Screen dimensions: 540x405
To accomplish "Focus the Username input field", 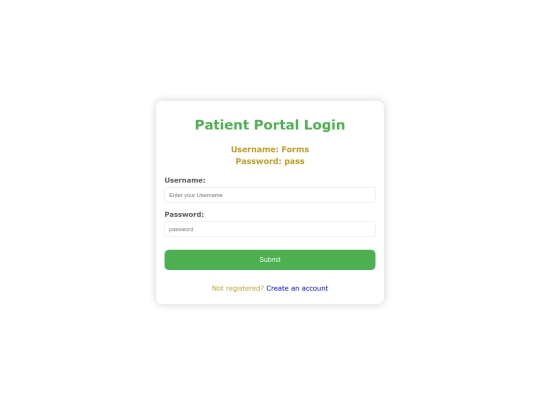I will coord(270,195).
